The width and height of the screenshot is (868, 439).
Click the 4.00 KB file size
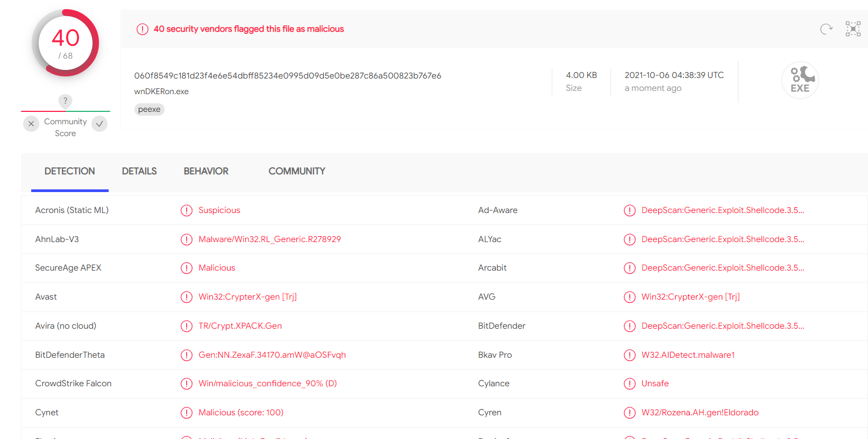(581, 75)
